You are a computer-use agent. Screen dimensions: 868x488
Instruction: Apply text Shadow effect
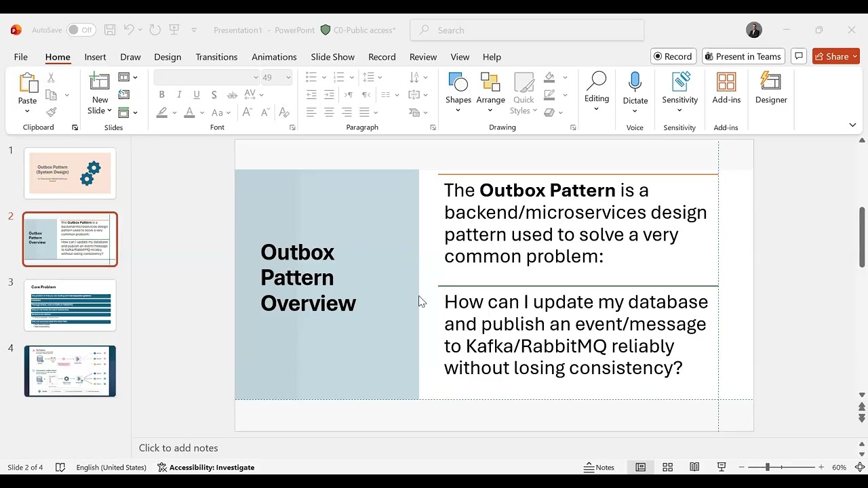pos(214,95)
